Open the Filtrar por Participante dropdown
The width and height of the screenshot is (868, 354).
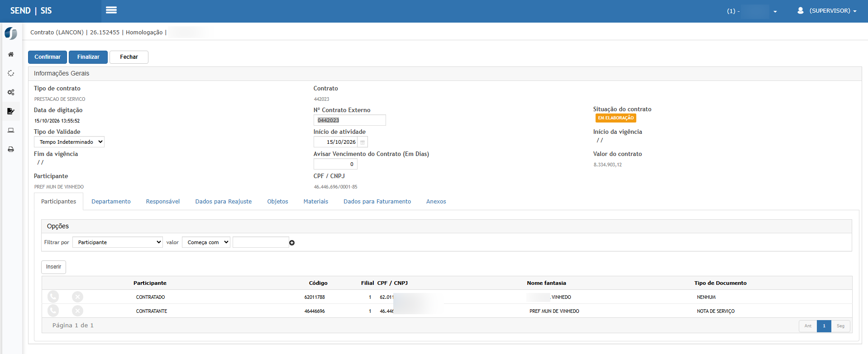point(118,242)
